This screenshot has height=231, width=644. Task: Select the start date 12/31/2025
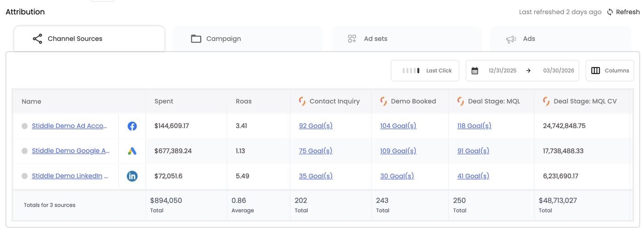click(502, 70)
